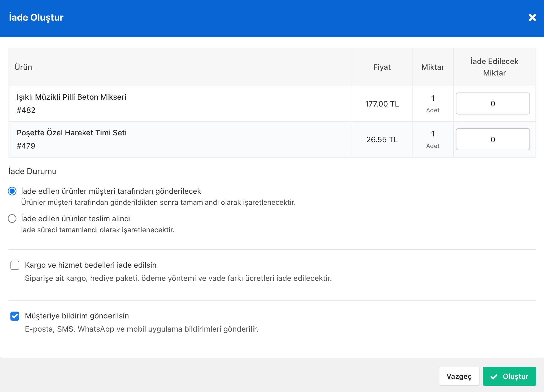This screenshot has width=544, height=392.
Task: Choose 'İade edilen ürünler teslim alındı' radio
Action: click(12, 219)
